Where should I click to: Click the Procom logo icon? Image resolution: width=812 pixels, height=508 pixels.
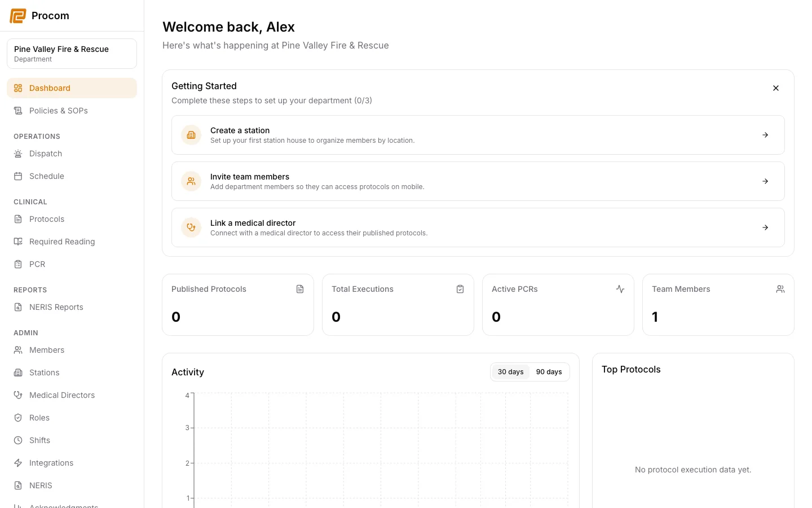tap(18, 16)
